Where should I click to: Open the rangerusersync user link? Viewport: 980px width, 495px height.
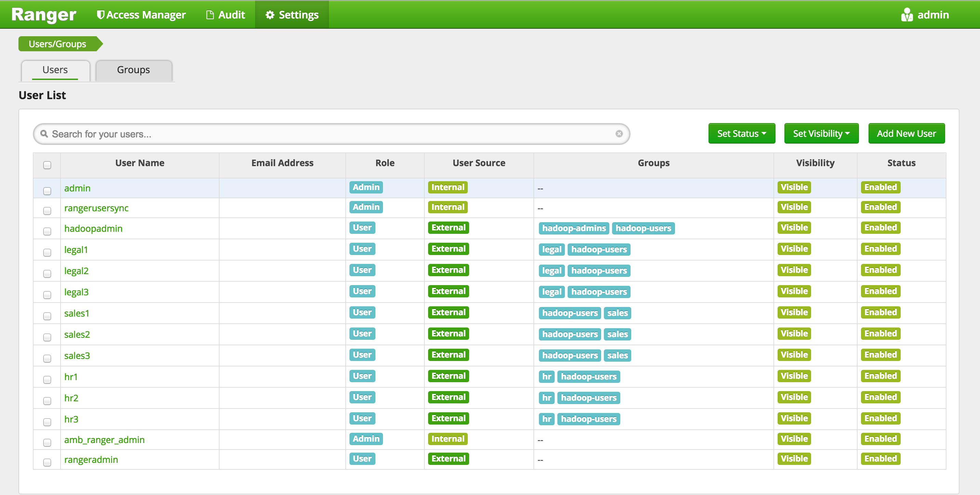point(96,208)
